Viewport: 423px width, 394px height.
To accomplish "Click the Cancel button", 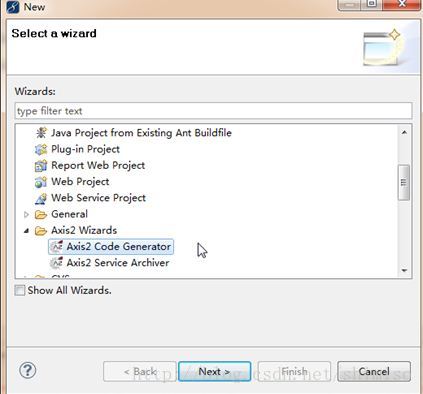I will pos(374,371).
